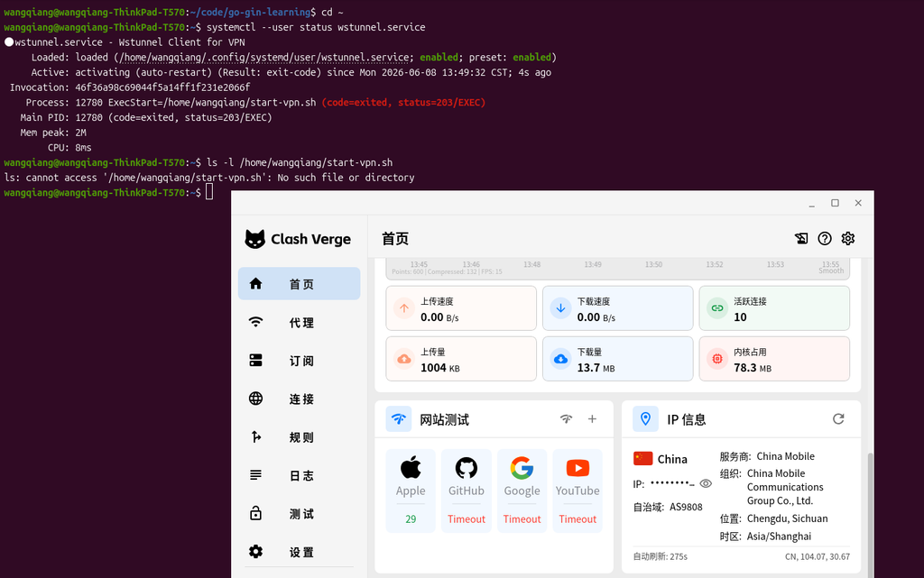Click the red status=203/EXEC text in terminal
This screenshot has width=924, height=578.
(x=403, y=103)
